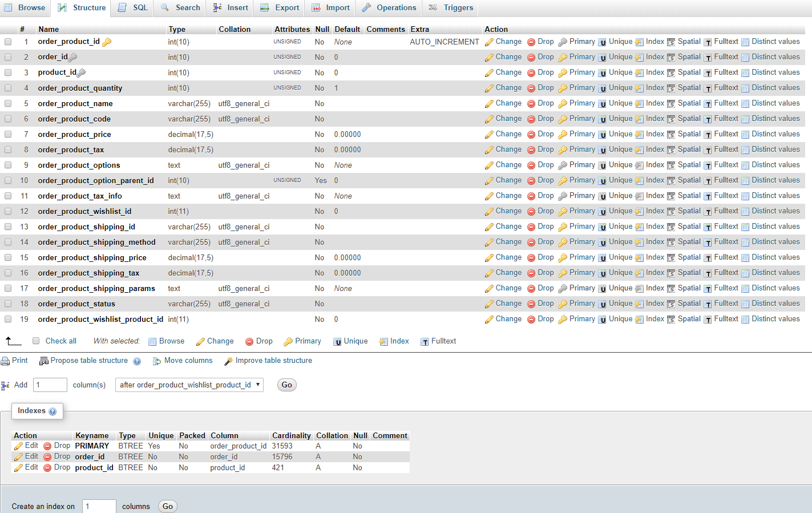Image resolution: width=812 pixels, height=513 pixels.
Task: Select checkbox for order_product_id row
Action: coord(8,42)
